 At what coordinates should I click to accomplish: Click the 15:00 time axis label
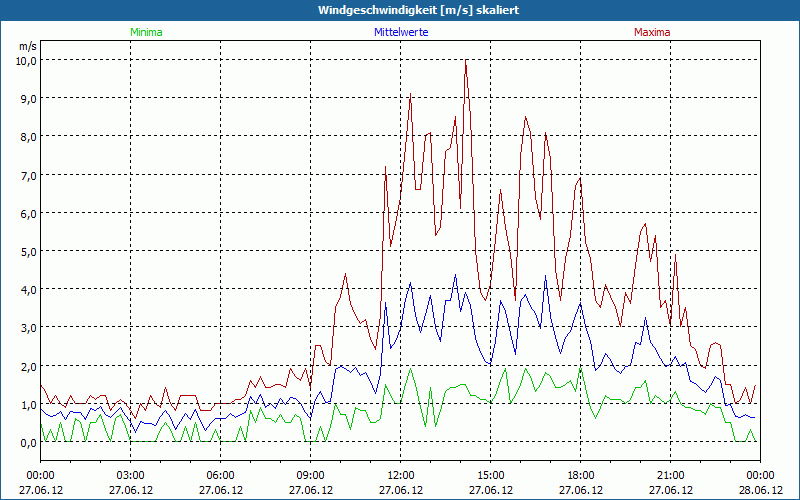pyautogui.click(x=490, y=476)
